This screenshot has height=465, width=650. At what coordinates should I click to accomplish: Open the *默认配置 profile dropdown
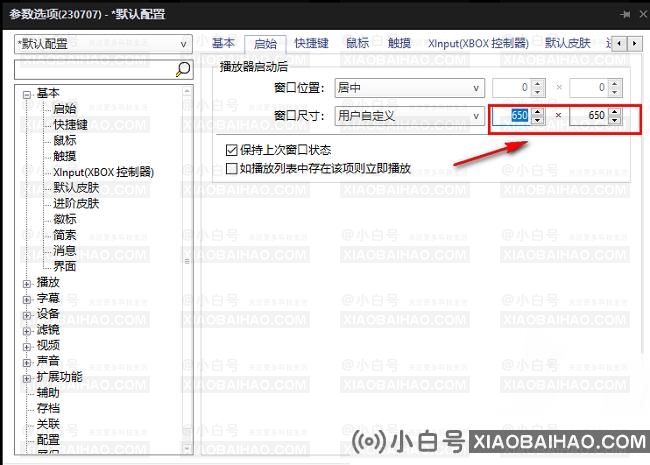(104, 44)
